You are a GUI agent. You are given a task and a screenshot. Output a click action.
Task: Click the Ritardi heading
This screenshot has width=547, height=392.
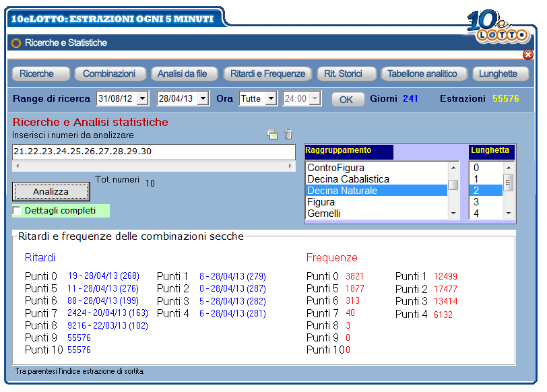click(40, 258)
